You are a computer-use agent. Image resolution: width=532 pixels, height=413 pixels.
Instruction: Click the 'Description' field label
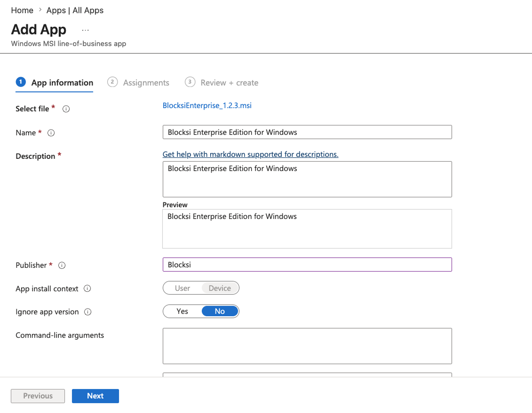tap(35, 156)
